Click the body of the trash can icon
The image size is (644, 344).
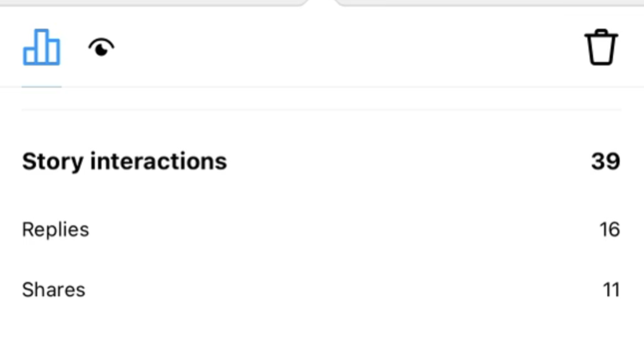(601, 52)
